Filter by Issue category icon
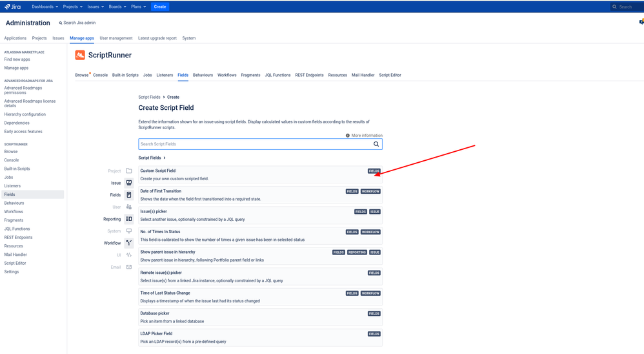 point(129,183)
